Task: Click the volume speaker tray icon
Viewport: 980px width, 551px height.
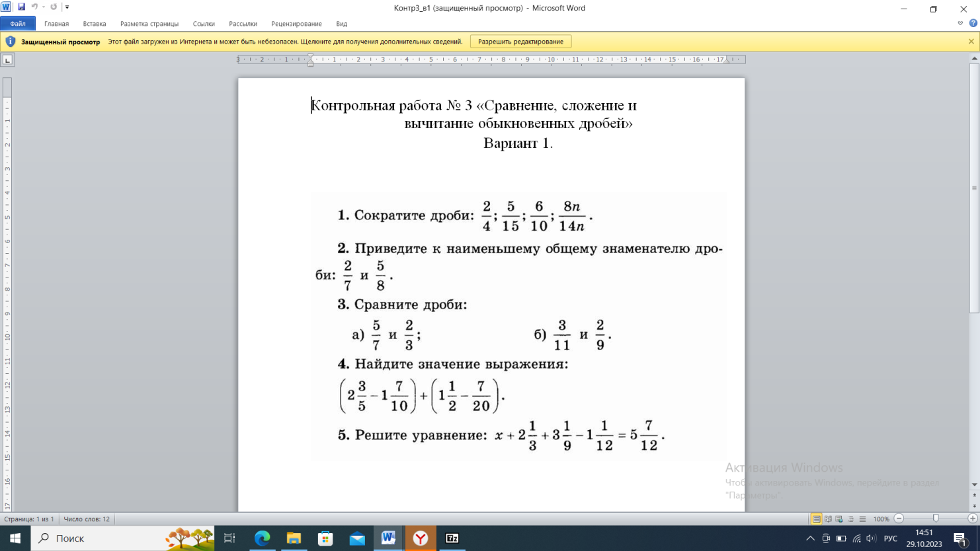Action: pos(871,538)
